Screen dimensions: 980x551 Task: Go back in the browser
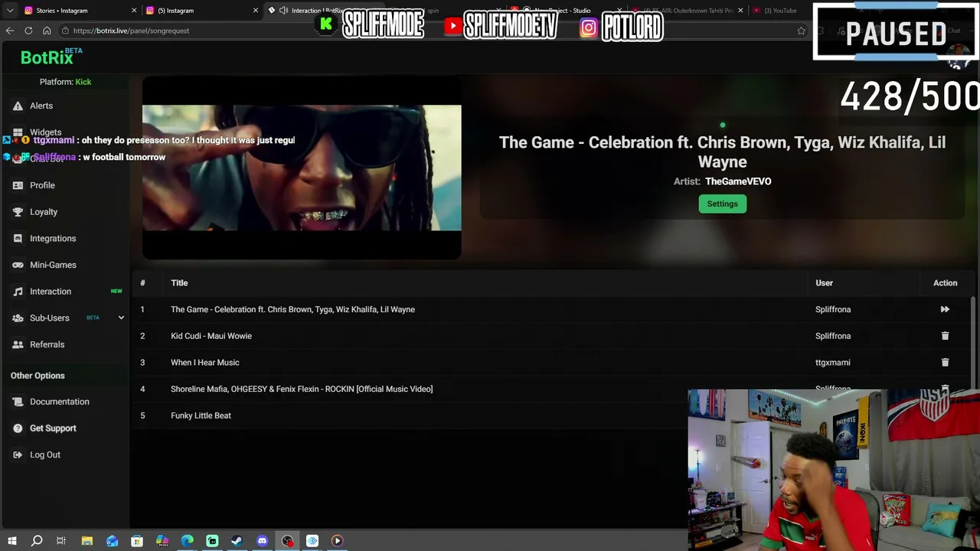10,31
